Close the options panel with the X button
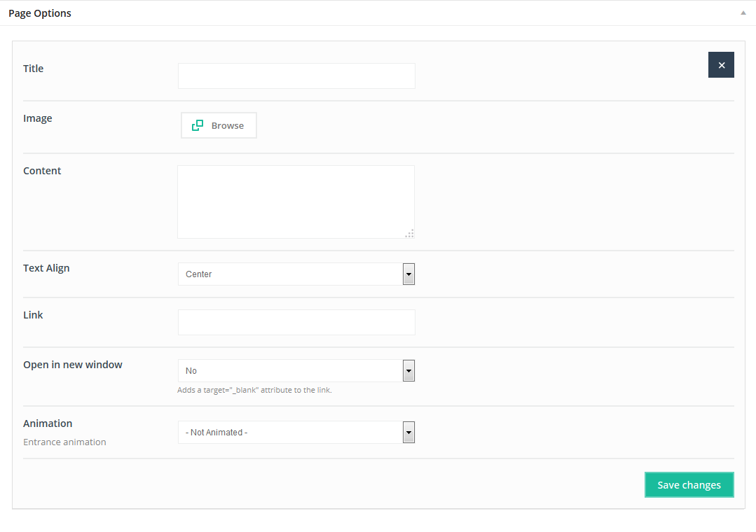This screenshot has height=532, width=756. point(721,65)
